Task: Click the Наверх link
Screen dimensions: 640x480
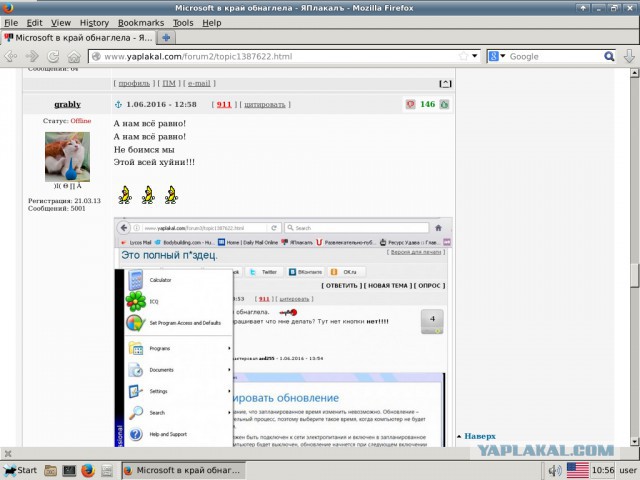Action: click(x=480, y=436)
